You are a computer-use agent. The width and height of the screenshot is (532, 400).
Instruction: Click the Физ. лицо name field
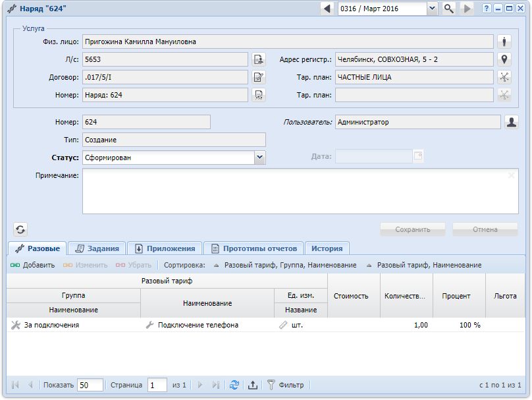288,42
